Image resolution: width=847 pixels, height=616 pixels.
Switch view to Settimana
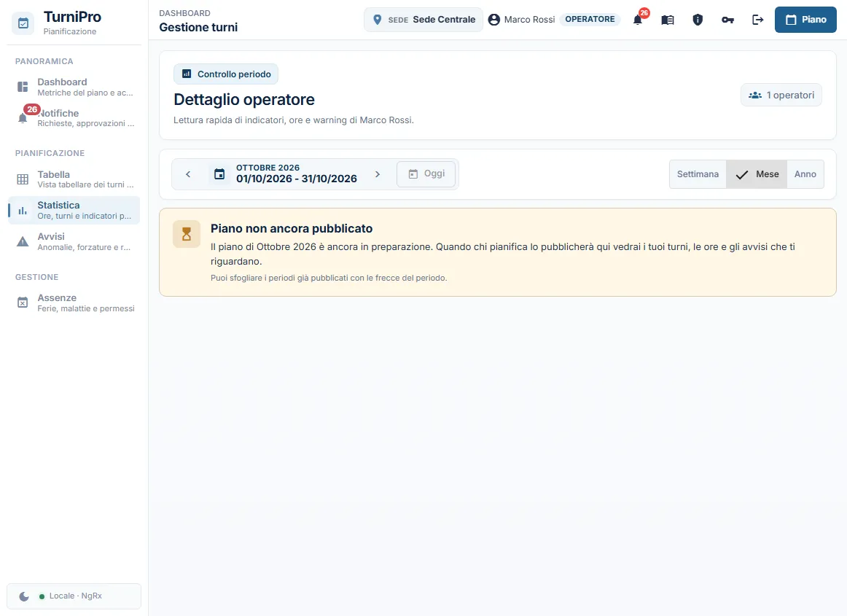point(698,174)
